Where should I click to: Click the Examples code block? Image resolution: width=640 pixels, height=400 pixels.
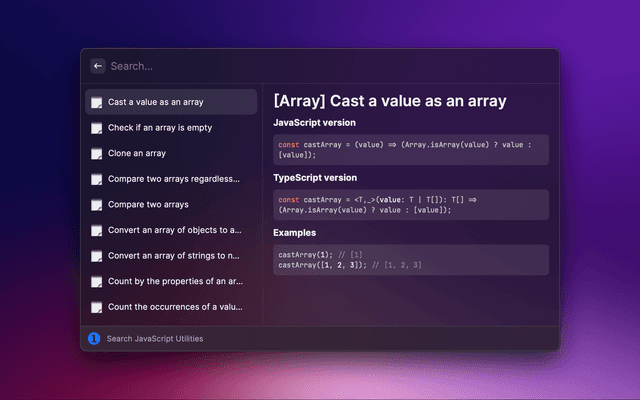tap(410, 259)
